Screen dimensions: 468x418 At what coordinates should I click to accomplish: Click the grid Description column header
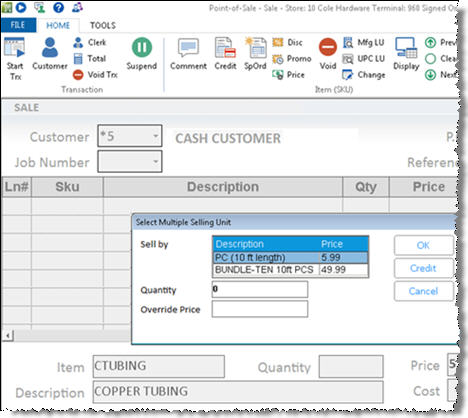click(223, 187)
